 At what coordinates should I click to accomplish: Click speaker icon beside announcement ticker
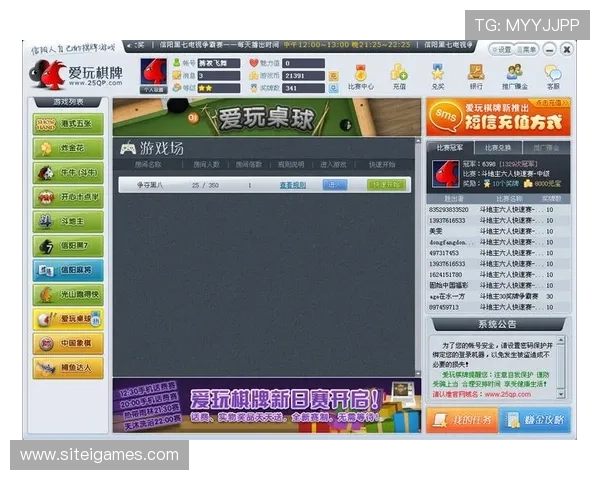(129, 46)
